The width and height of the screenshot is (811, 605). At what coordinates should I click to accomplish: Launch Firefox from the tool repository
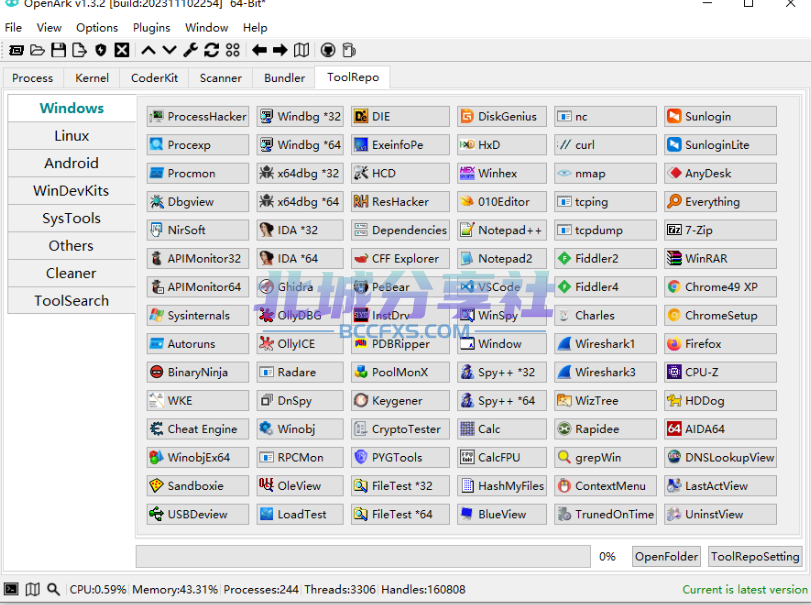click(720, 343)
